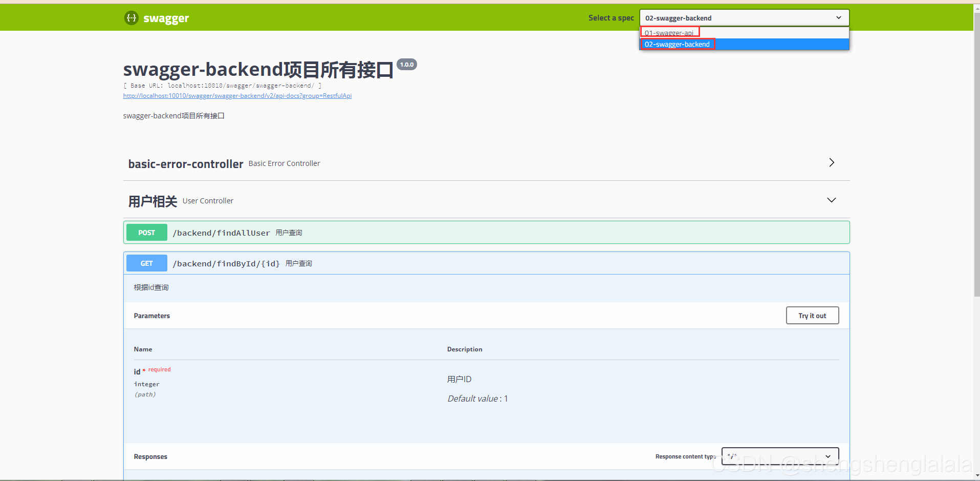Click the 用户ID parameter description
Image resolution: width=980 pixels, height=481 pixels.
click(460, 379)
